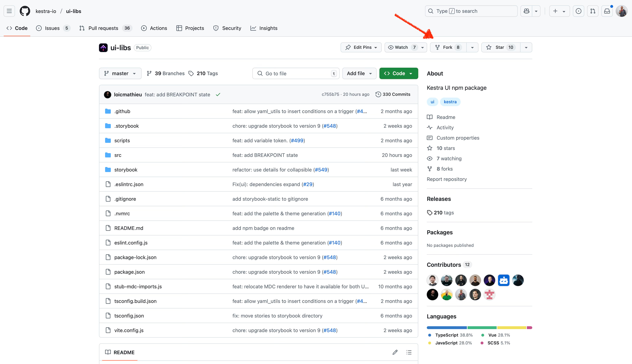Open the package.json file
The height and width of the screenshot is (364, 632).
(129, 272)
